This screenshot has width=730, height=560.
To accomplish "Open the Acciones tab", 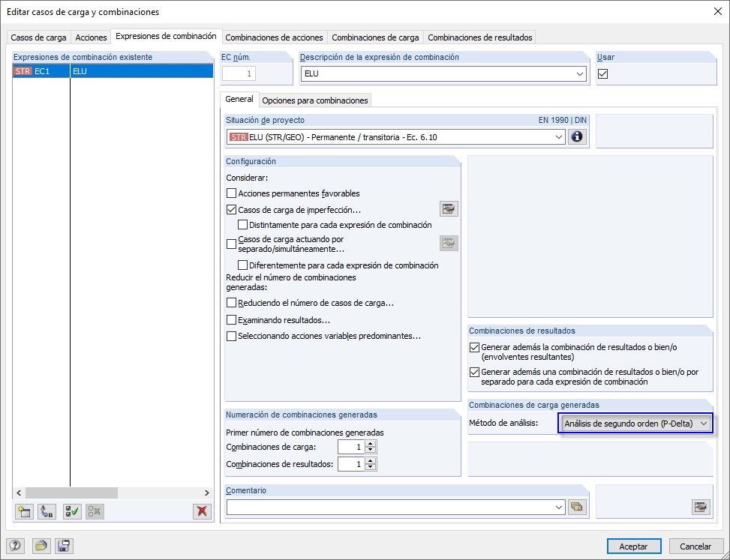I will tap(91, 37).
